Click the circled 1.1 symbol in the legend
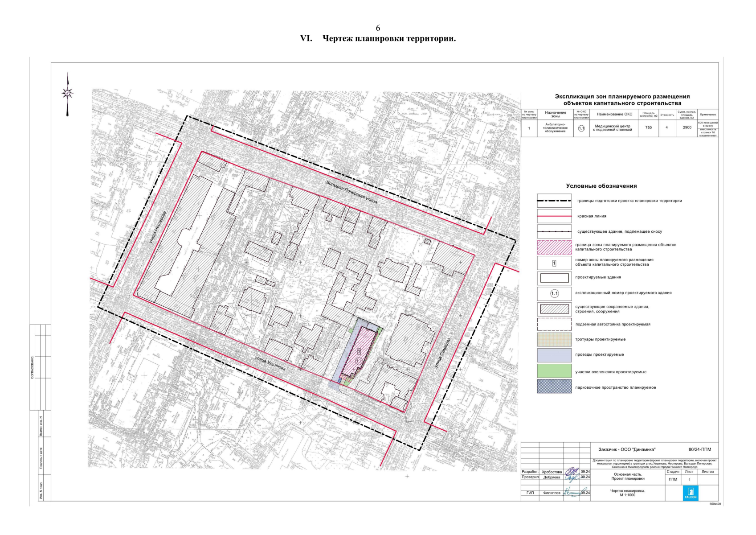756x535 pixels. pyautogui.click(x=554, y=293)
